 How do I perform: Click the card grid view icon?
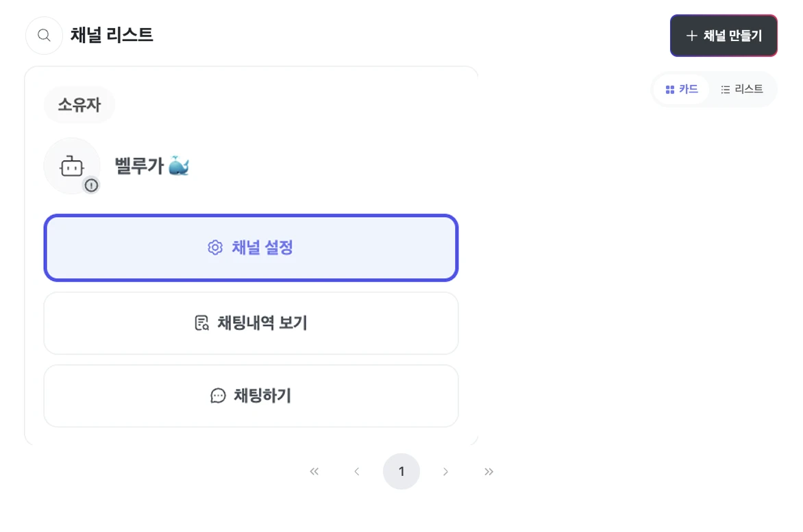point(670,90)
